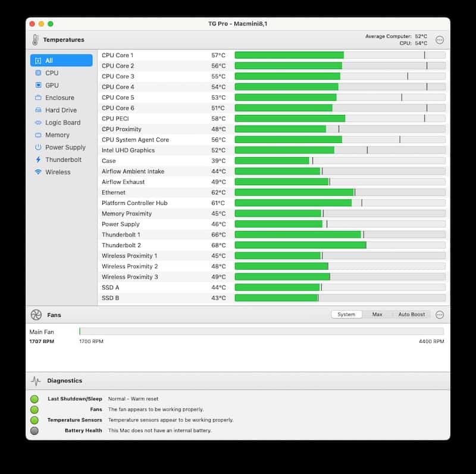The image size is (476, 474).
Task: Click the CPU Core 3 55°C value
Action: click(218, 76)
